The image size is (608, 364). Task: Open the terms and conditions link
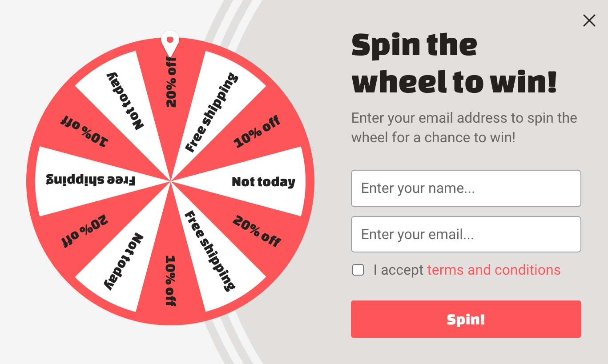(x=494, y=270)
